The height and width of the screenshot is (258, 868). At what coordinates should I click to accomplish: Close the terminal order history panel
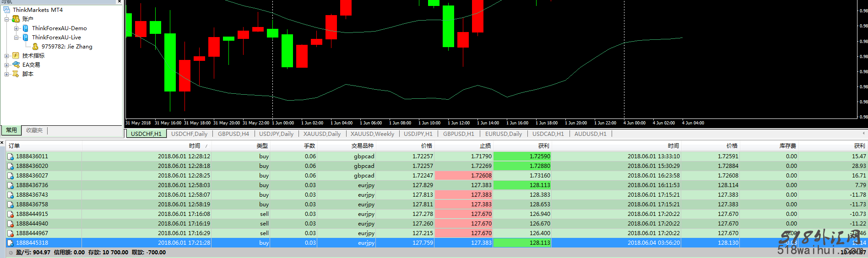(x=2, y=143)
